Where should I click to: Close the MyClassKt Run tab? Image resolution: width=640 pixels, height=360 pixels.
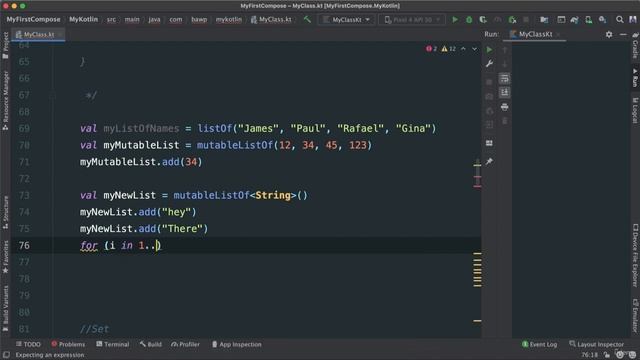click(558, 35)
